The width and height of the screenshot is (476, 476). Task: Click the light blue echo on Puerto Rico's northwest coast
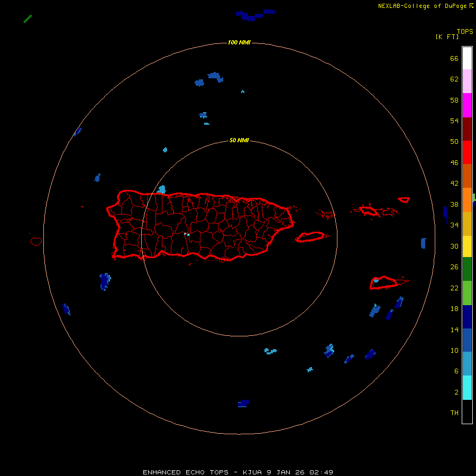[161, 189]
